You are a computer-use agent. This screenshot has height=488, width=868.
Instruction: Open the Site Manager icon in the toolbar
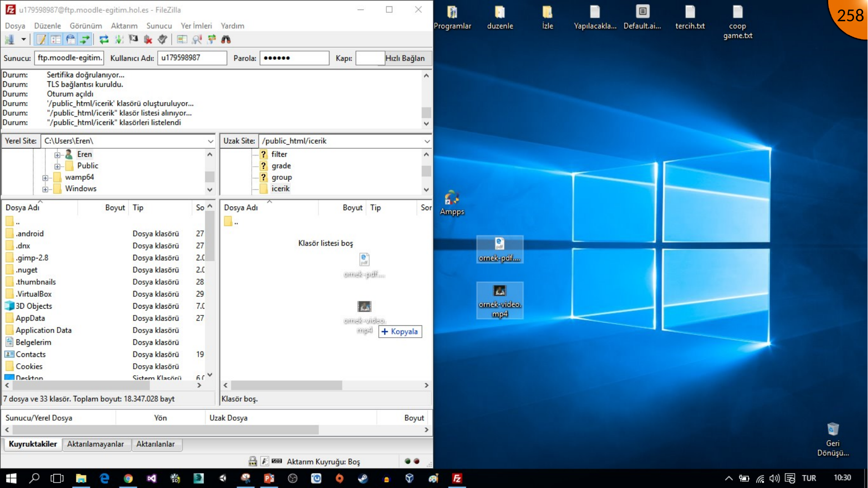pyautogui.click(x=9, y=39)
